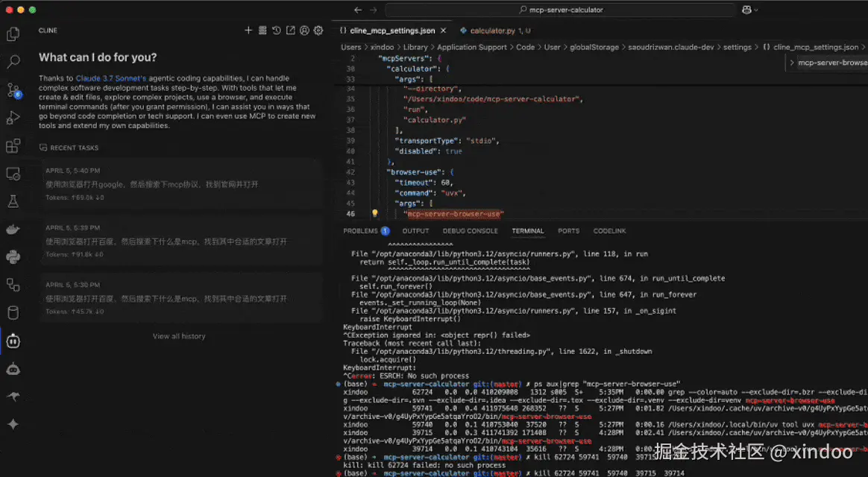Open the DEBUG CONSOLE panel tab
868x477 pixels.
click(470, 231)
